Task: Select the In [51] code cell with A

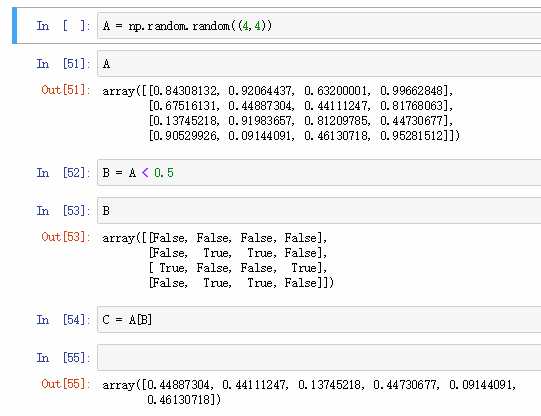Action: pyautogui.click(x=319, y=63)
